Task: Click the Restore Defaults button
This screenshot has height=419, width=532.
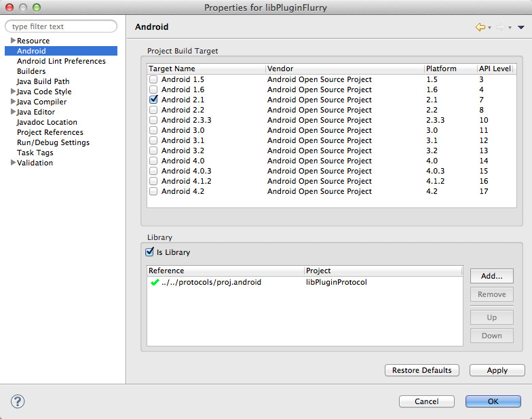Action: (x=422, y=370)
